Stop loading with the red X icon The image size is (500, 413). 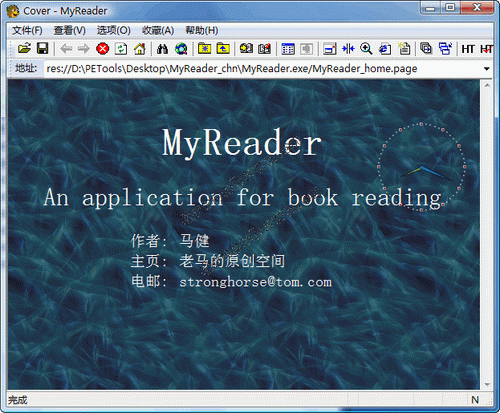[102, 49]
